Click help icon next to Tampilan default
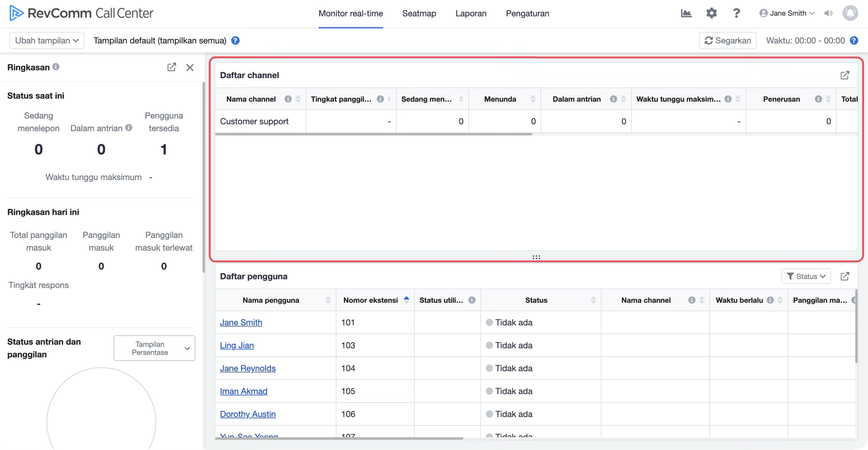Image resolution: width=868 pixels, height=450 pixels. click(x=235, y=40)
